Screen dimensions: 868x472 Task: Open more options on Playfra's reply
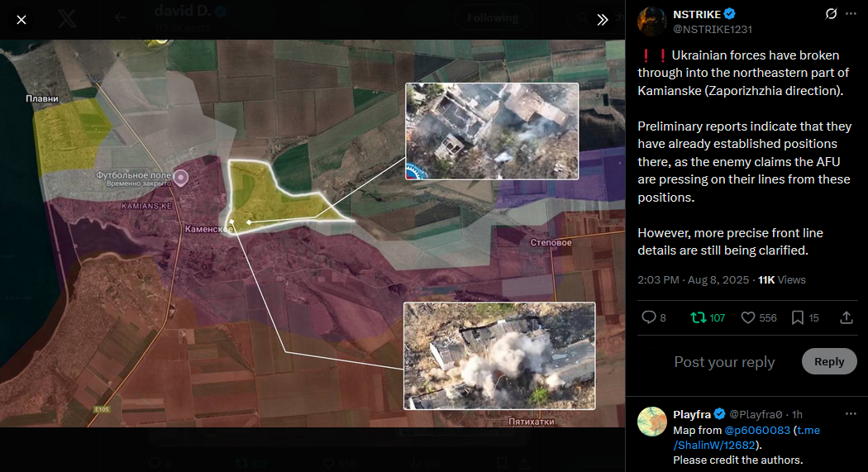tap(851, 414)
